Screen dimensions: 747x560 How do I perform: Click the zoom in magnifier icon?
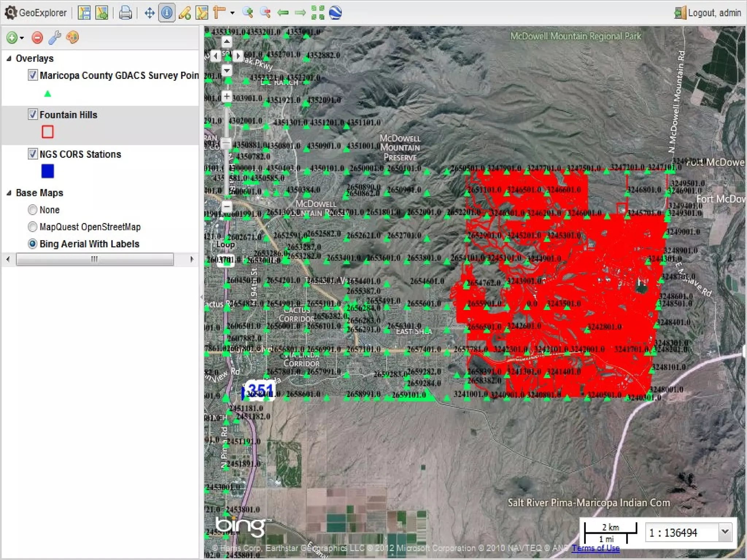click(248, 13)
